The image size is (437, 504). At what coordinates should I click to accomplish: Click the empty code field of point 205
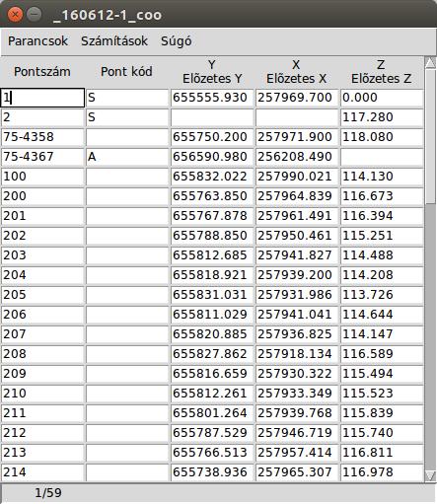[127, 295]
